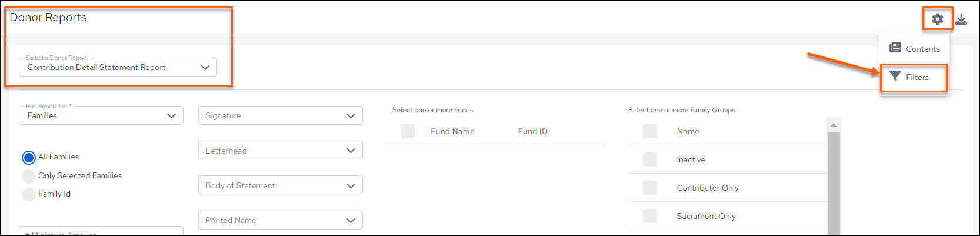Click the download report icon
The height and width of the screenshot is (236, 980).
(x=961, y=19)
